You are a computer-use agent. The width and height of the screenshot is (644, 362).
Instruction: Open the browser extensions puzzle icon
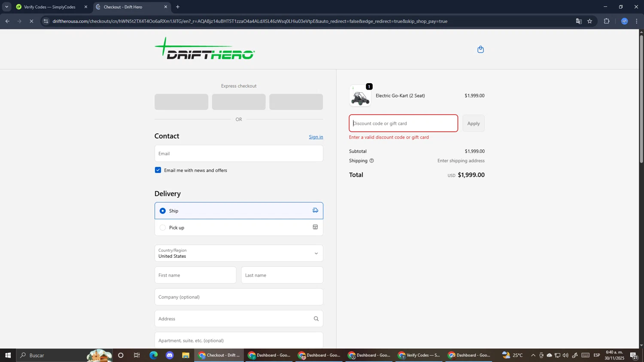tap(607, 21)
